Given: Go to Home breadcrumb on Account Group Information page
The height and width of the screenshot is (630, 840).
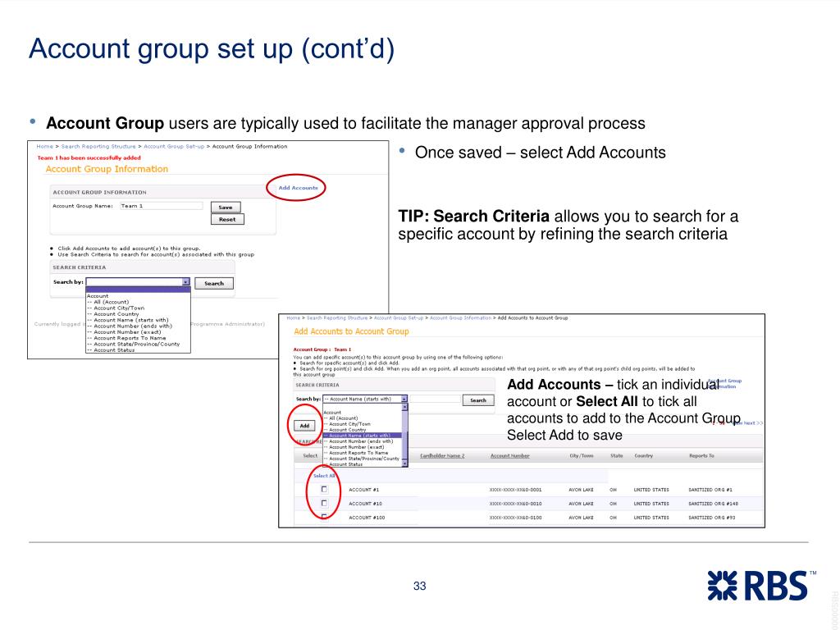Looking at the screenshot, I should click(44, 146).
